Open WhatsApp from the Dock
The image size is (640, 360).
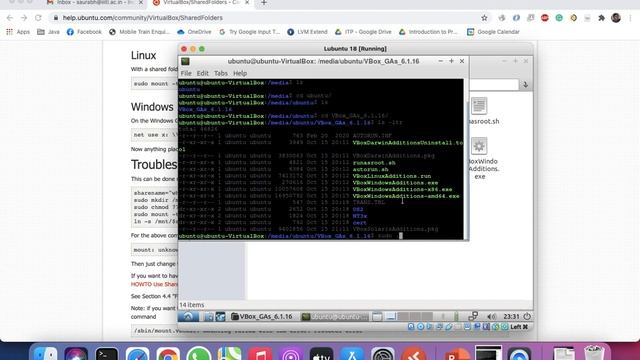(199, 354)
